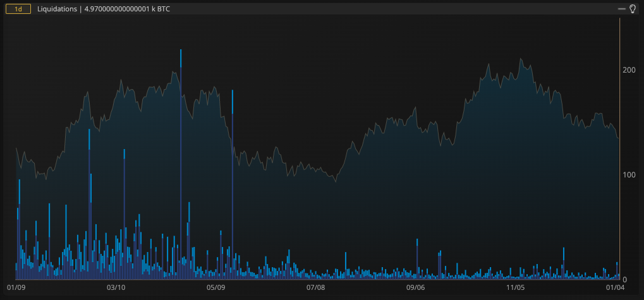Click the 01/04 date label on the x-axis
644x300 pixels.
pyautogui.click(x=615, y=288)
